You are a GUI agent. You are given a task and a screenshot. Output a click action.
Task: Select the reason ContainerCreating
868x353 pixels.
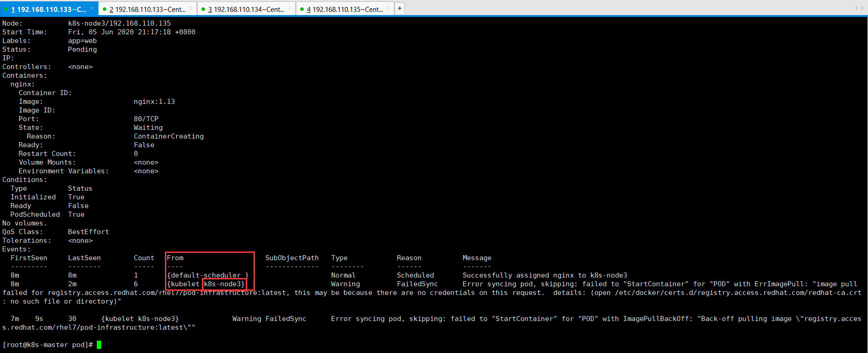[x=169, y=136]
